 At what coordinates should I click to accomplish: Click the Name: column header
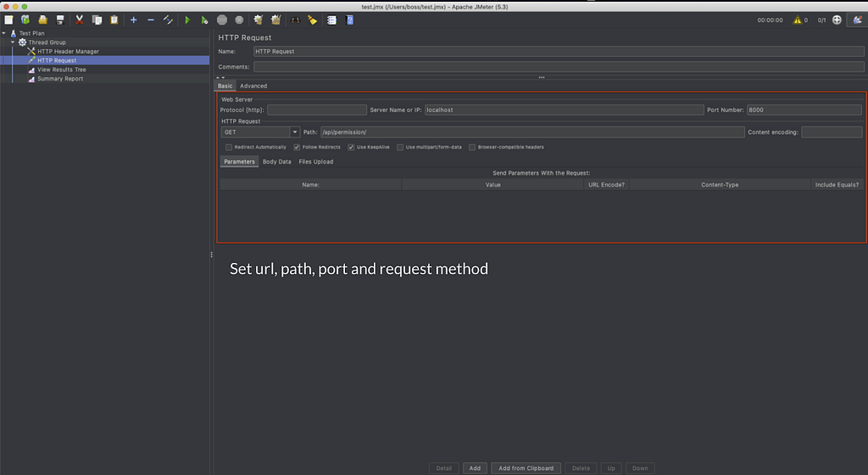pyautogui.click(x=310, y=185)
